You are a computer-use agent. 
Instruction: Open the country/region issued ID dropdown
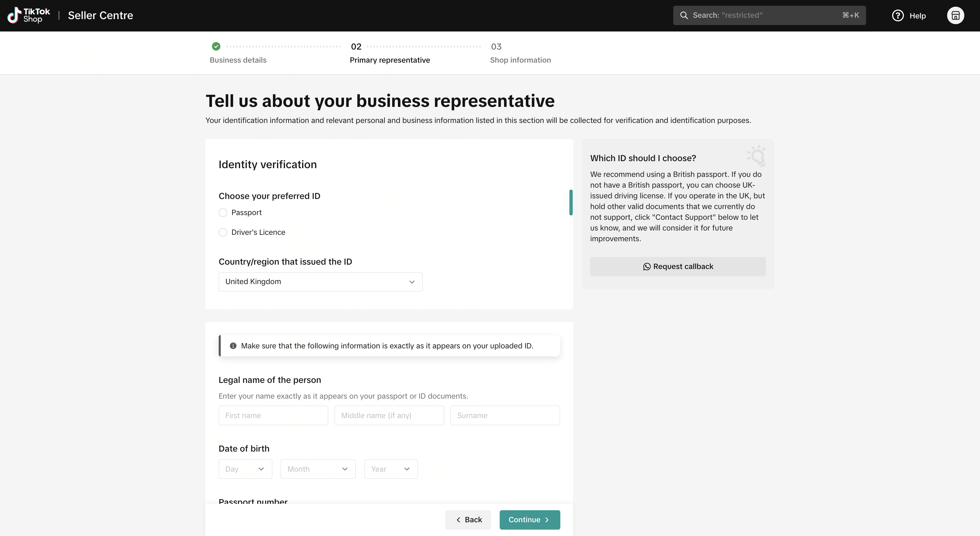[x=320, y=282]
